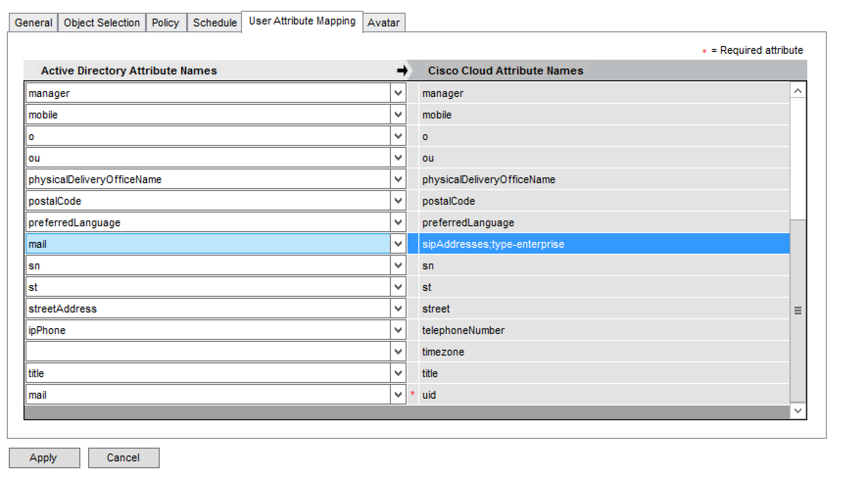868x479 pixels.
Task: Click the empty input field for timezone
Action: pos(208,351)
